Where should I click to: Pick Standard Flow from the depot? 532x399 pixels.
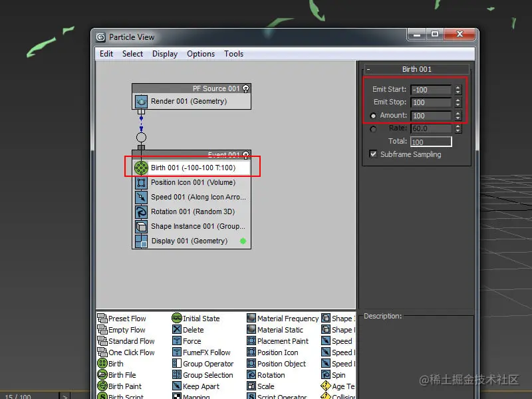[126, 341]
